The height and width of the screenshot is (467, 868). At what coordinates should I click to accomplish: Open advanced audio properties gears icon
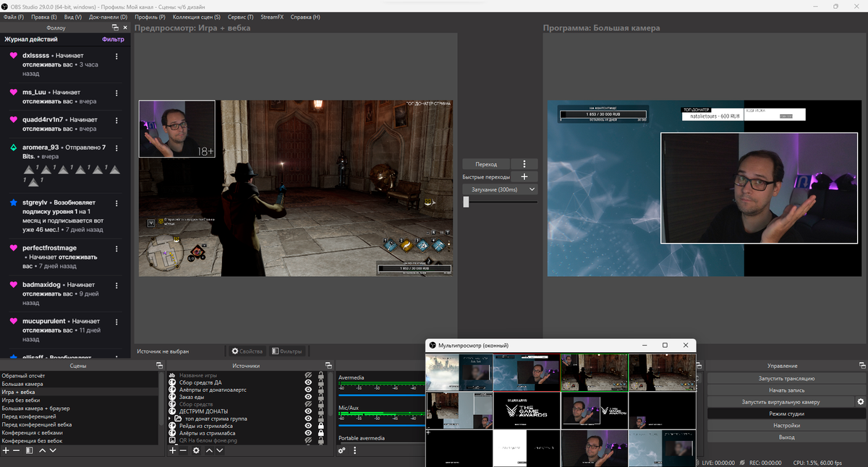[x=342, y=450]
